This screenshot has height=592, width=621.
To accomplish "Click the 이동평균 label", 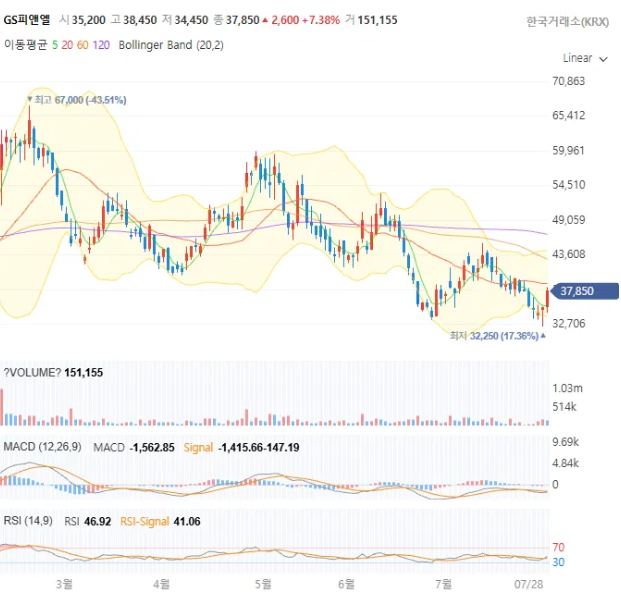I will (x=26, y=45).
